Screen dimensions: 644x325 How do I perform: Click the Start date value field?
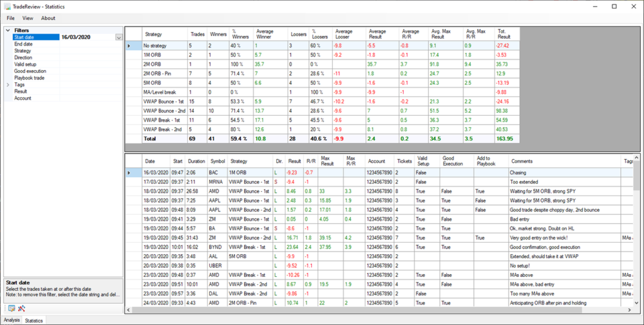[86, 37]
